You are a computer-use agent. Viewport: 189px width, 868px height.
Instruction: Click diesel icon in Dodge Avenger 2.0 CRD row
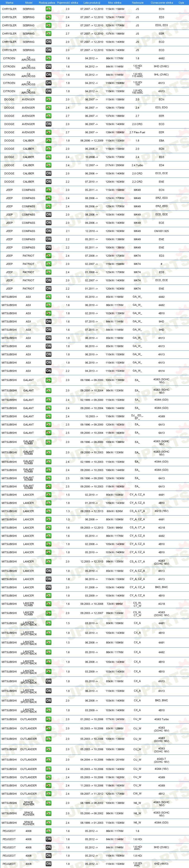[x=49, y=124]
